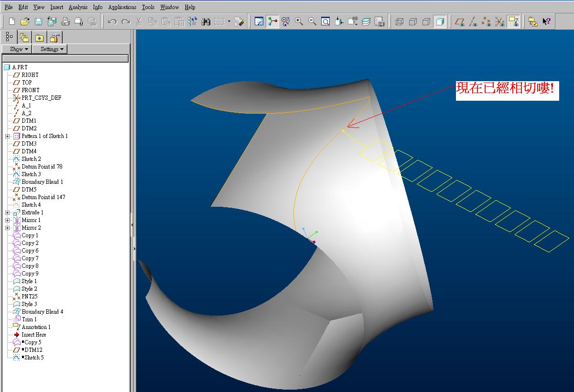Click the Zoom In magnifier icon
574x392 pixels.
pos(299,21)
